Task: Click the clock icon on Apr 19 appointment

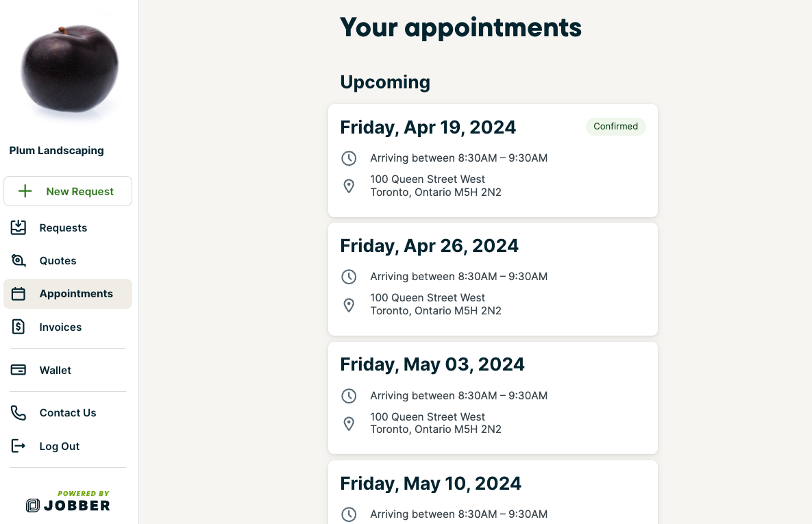Action: click(x=349, y=158)
